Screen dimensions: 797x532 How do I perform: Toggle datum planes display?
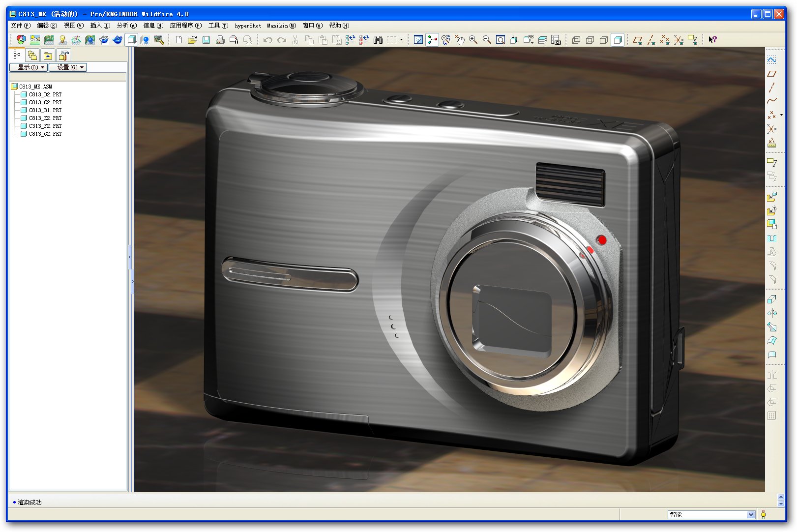tap(638, 40)
